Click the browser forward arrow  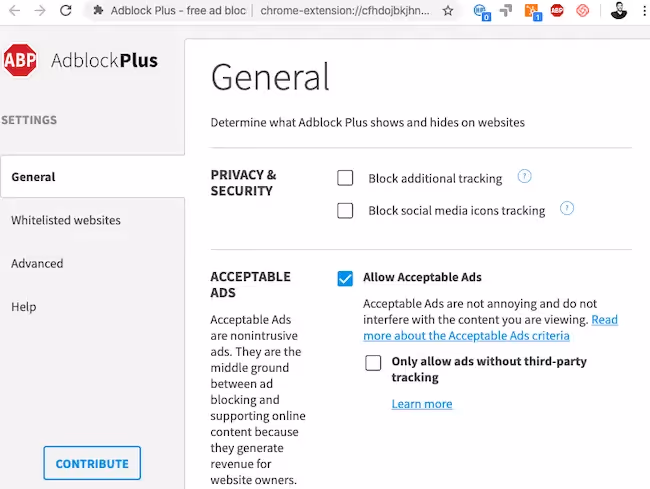point(40,10)
